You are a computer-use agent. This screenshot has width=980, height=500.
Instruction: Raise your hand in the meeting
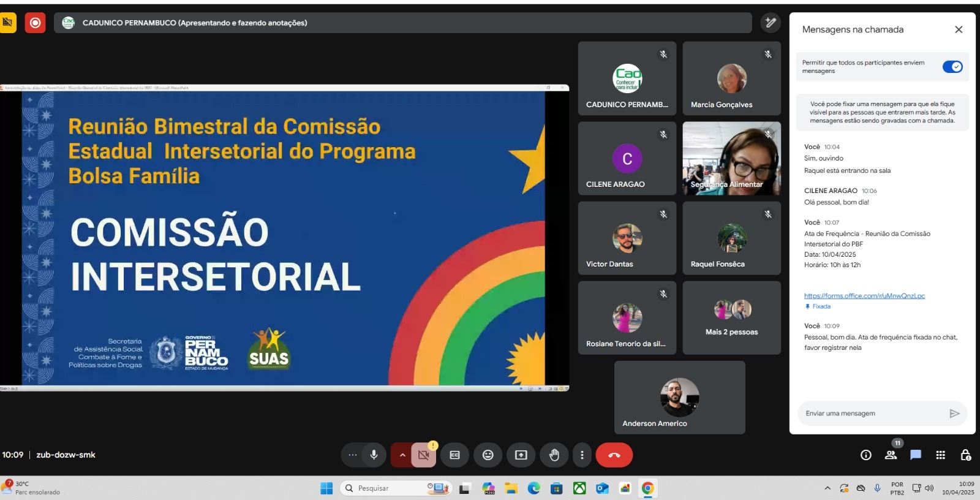point(554,455)
